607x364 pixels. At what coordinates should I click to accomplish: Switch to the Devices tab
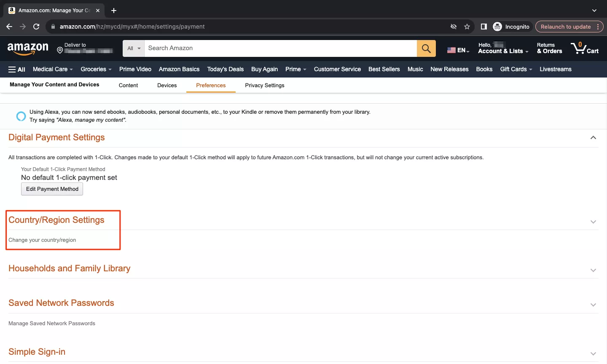tap(167, 85)
